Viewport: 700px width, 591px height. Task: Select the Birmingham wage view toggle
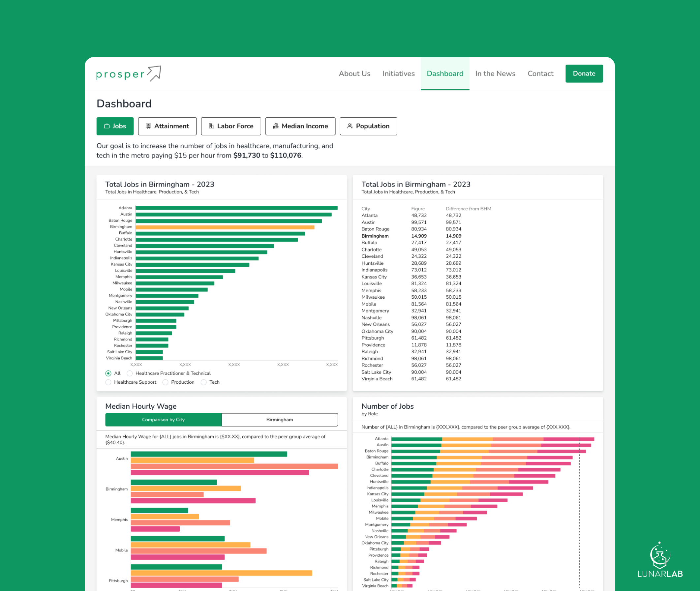pyautogui.click(x=280, y=420)
